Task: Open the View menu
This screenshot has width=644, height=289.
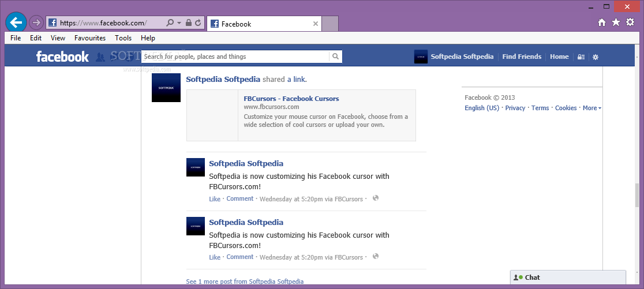Action: (x=58, y=37)
